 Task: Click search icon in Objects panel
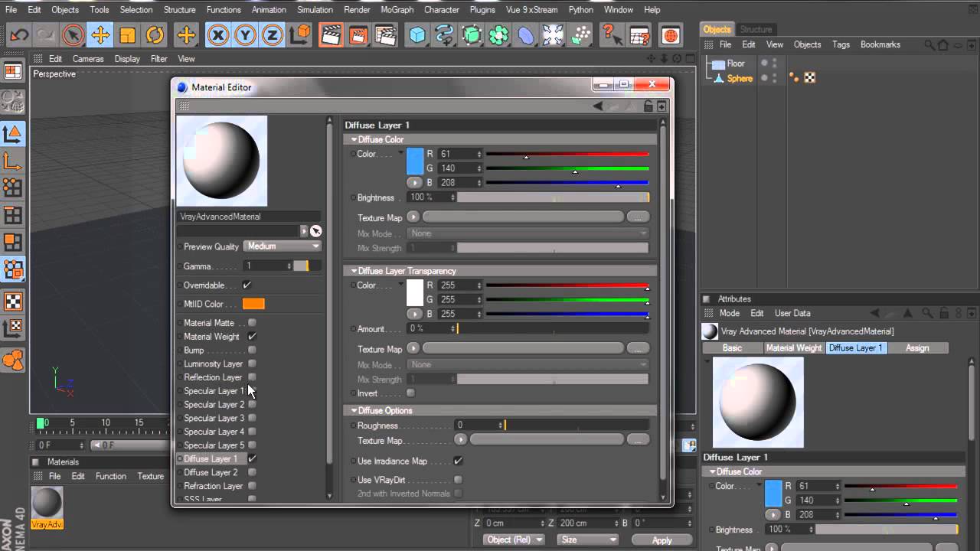click(x=929, y=44)
